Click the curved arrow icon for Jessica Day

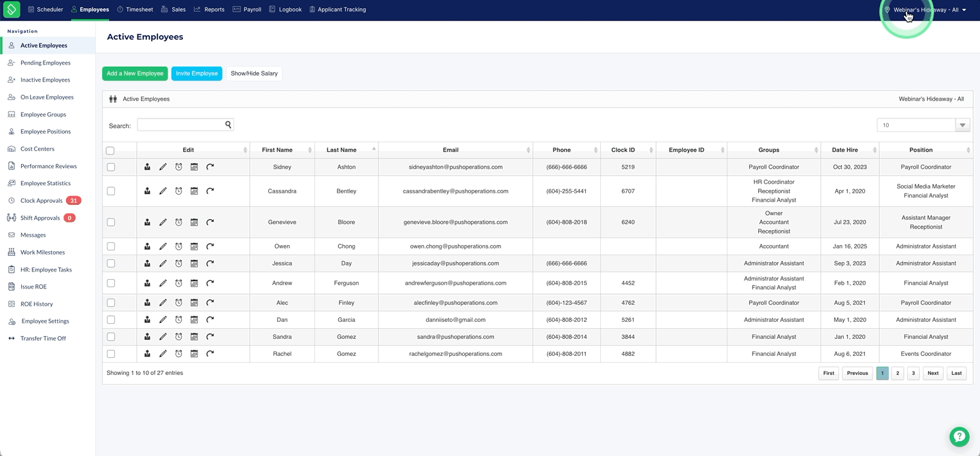[210, 263]
